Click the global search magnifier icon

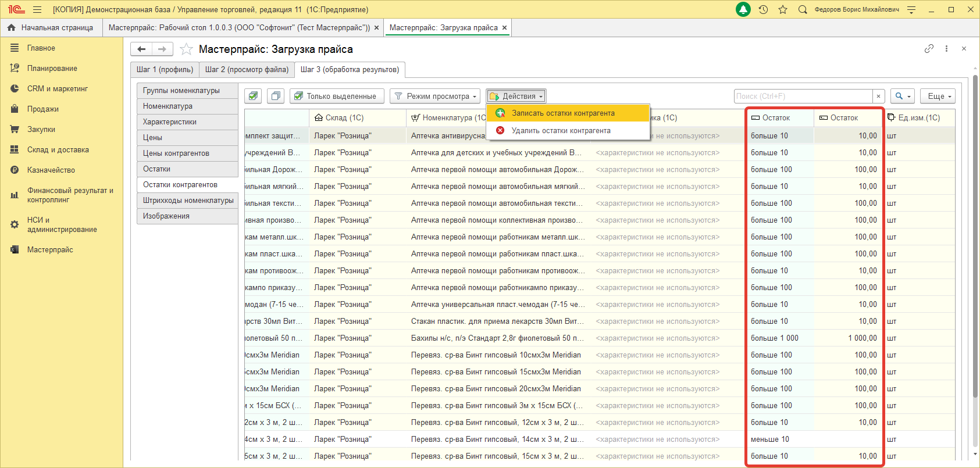(803, 9)
